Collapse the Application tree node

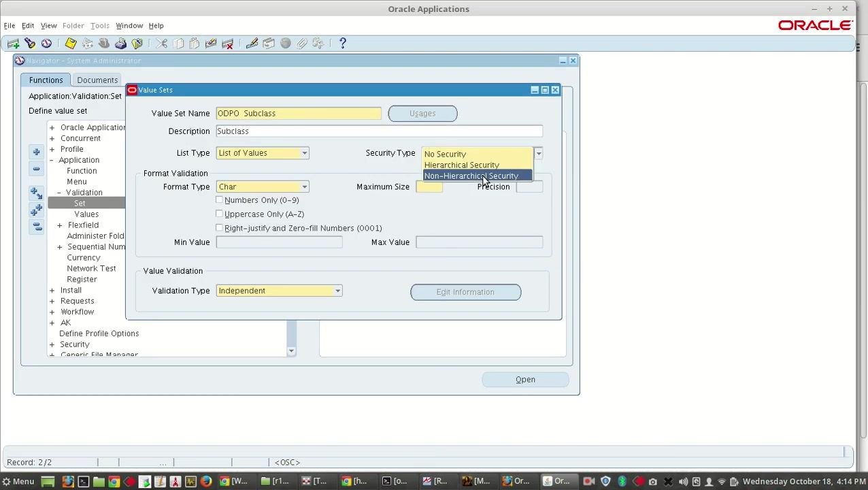[52, 160]
